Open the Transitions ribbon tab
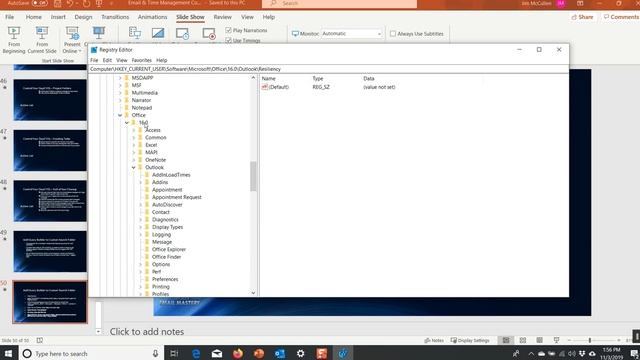This screenshot has width=640, height=360. (x=115, y=17)
